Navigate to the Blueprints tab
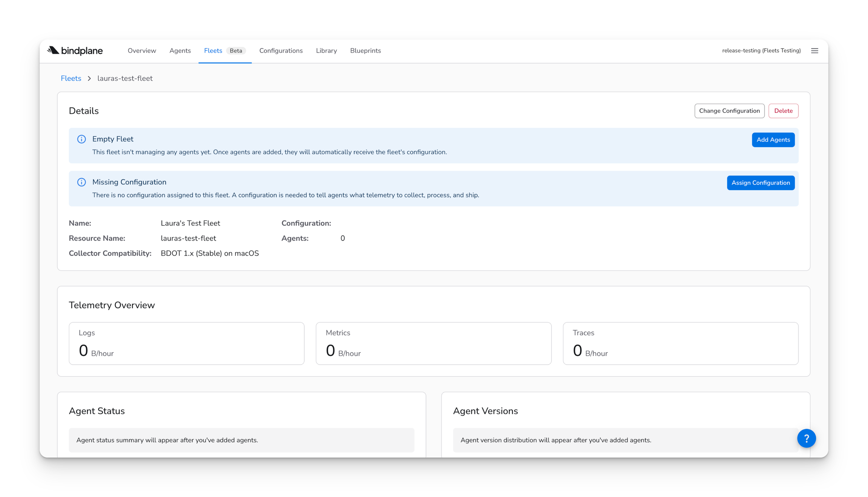Image resolution: width=868 pixels, height=497 pixels. (x=365, y=51)
